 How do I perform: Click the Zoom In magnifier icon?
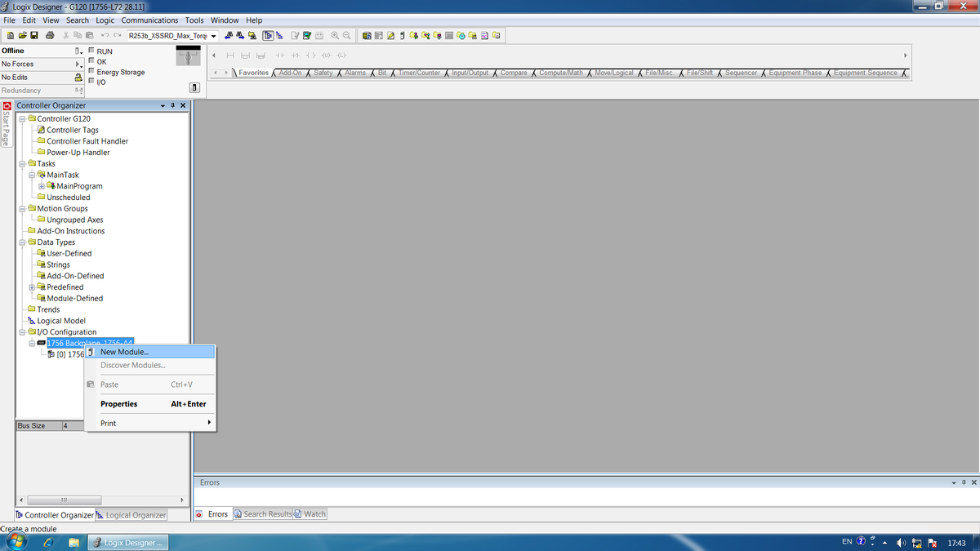click(x=335, y=36)
